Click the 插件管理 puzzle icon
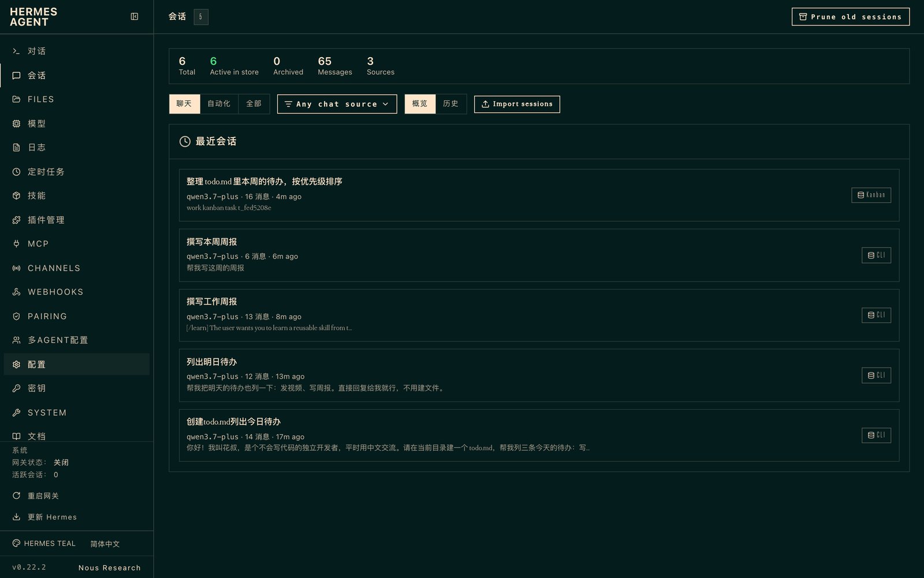The height and width of the screenshot is (578, 924). [16, 220]
